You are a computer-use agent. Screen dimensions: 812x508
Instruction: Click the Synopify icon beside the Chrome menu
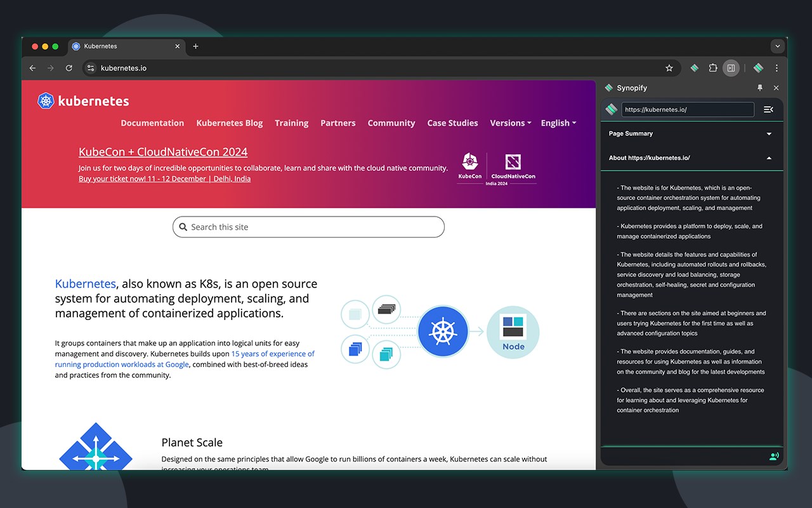pyautogui.click(x=758, y=68)
